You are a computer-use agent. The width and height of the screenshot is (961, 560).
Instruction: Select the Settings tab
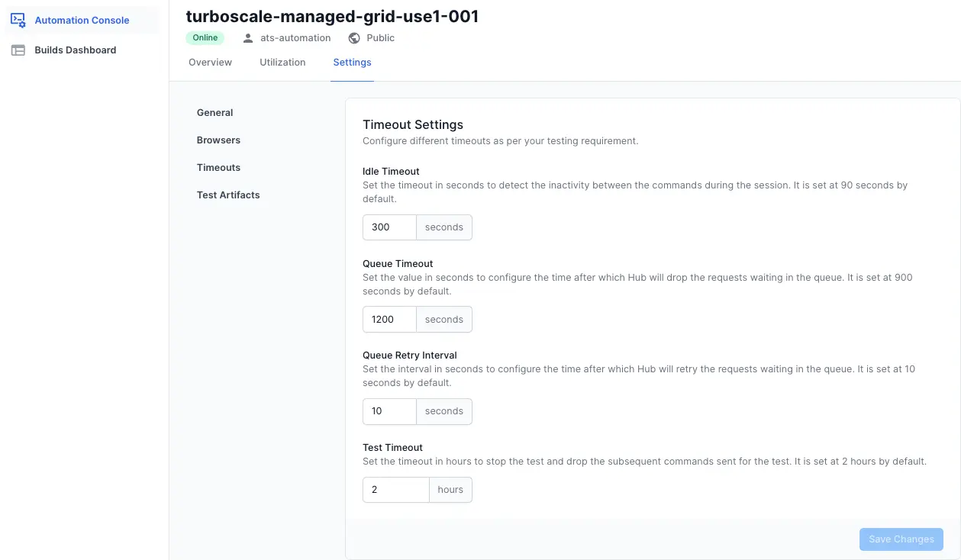pos(352,62)
